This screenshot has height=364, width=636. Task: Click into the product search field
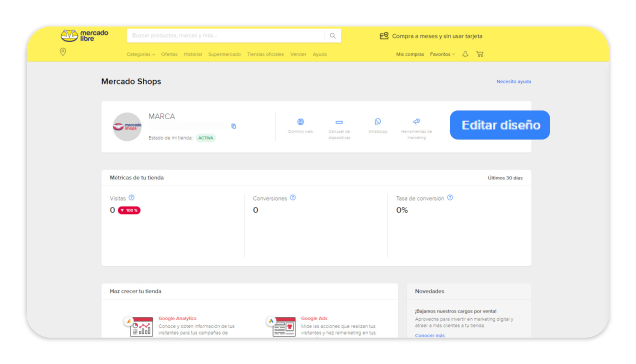coord(226,36)
